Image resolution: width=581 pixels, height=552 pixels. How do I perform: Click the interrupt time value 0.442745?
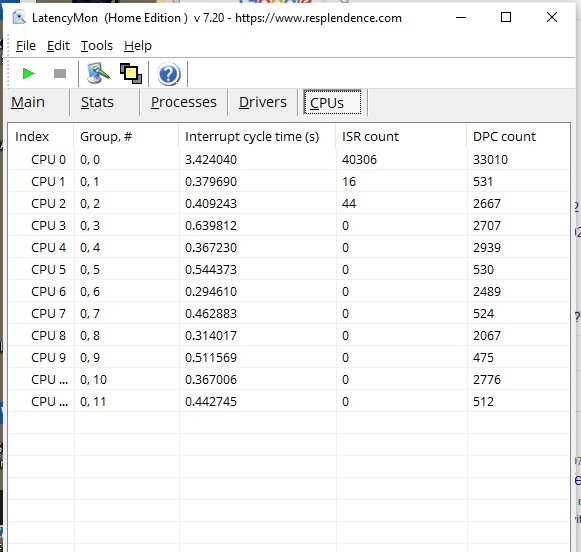click(x=211, y=402)
